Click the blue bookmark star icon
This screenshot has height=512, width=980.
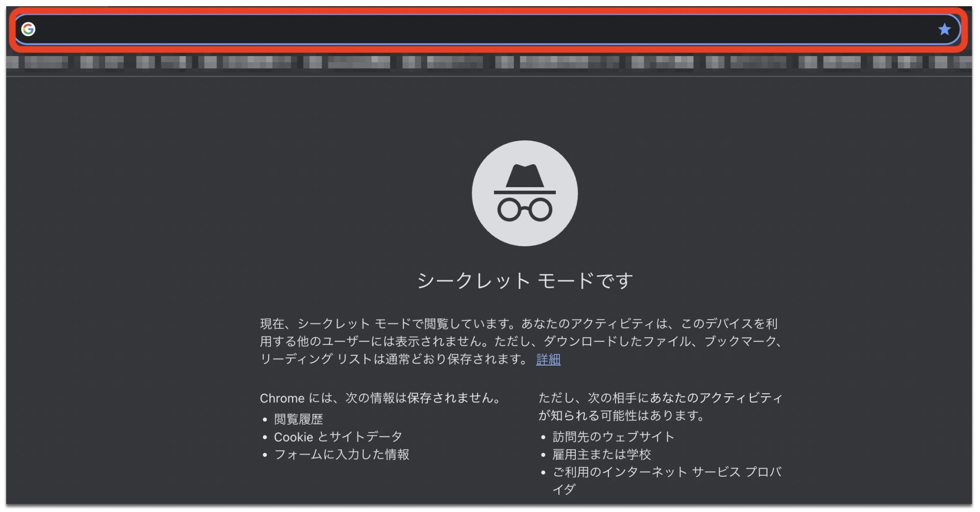click(x=944, y=30)
